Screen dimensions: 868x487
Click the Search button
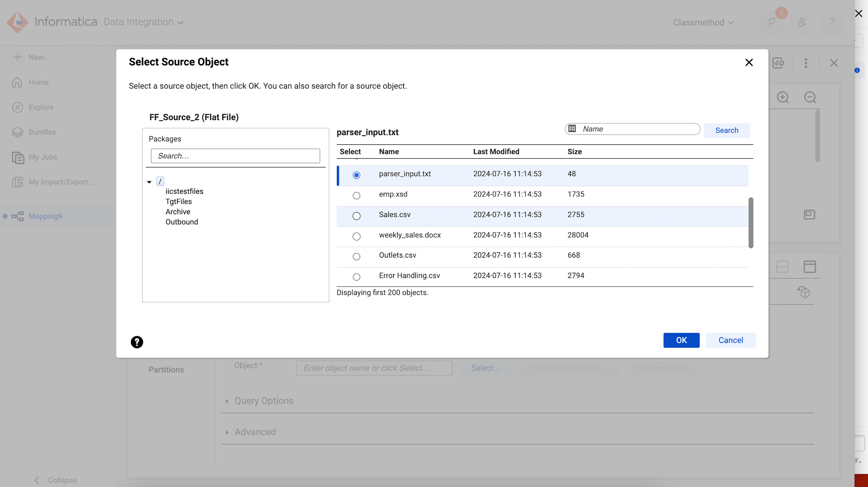tap(727, 130)
